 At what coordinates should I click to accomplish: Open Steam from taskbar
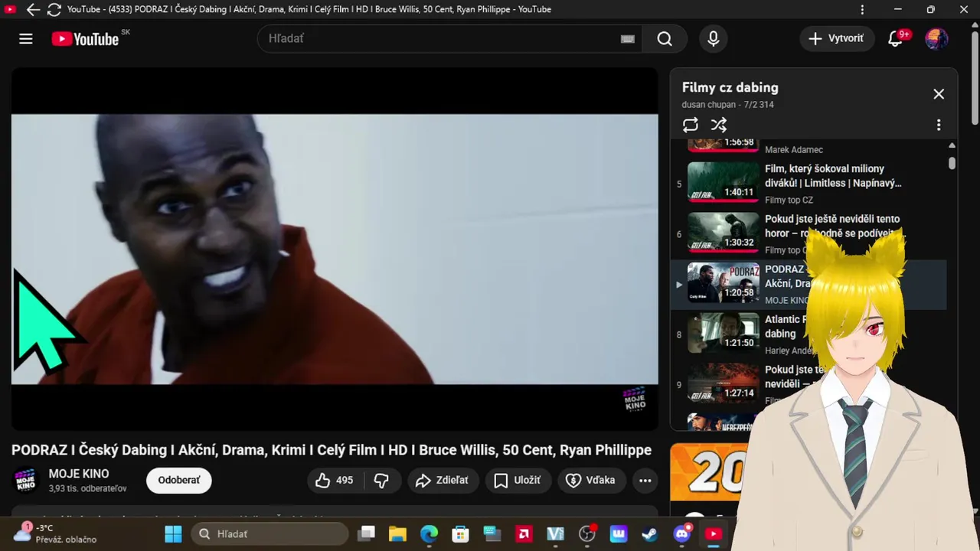(x=649, y=533)
